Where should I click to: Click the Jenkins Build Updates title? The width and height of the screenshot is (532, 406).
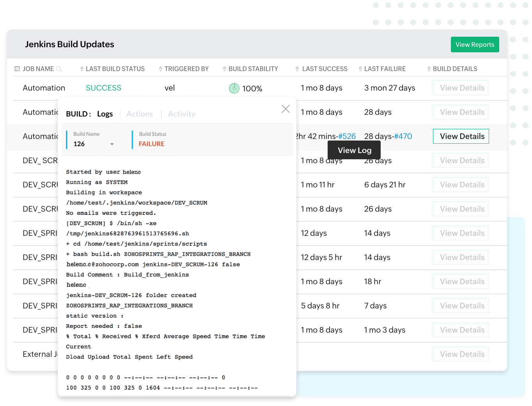coord(69,45)
